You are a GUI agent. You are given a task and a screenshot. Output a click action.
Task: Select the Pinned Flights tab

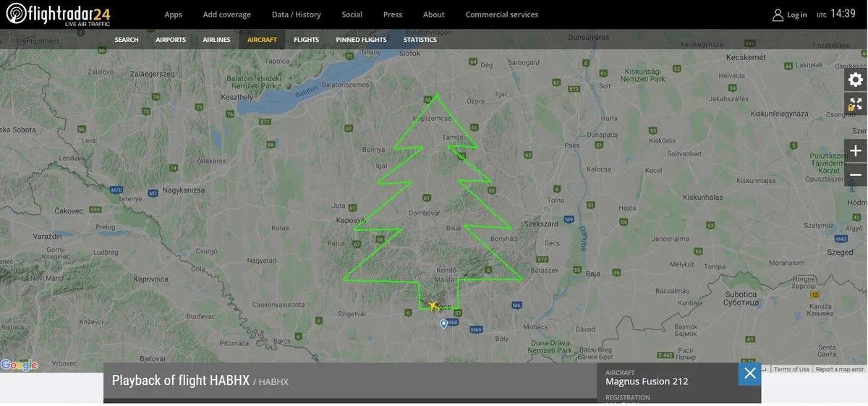click(361, 40)
